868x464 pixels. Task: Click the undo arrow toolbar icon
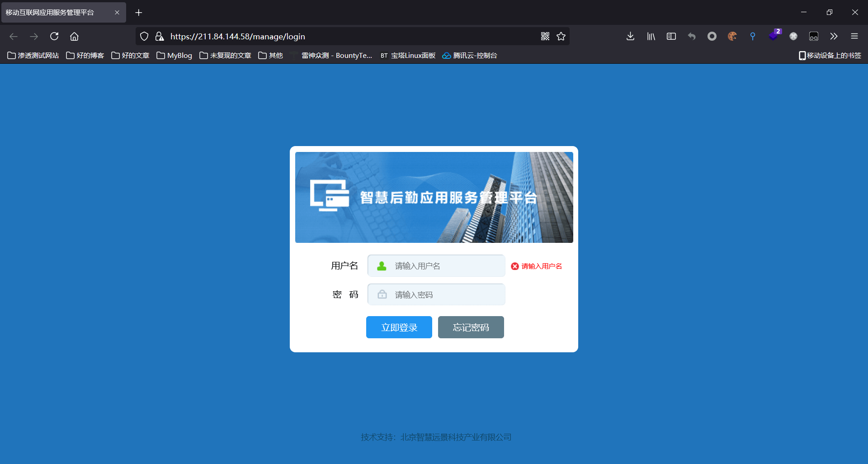coord(692,36)
